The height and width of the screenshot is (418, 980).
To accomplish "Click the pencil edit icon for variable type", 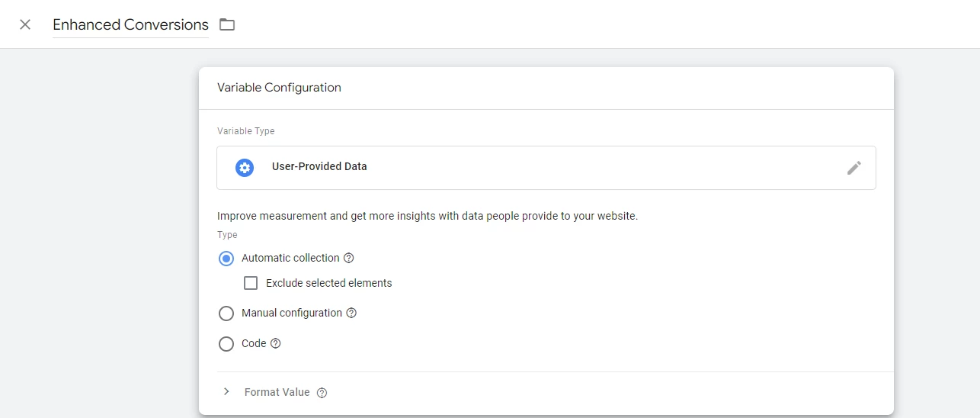I will tap(854, 168).
